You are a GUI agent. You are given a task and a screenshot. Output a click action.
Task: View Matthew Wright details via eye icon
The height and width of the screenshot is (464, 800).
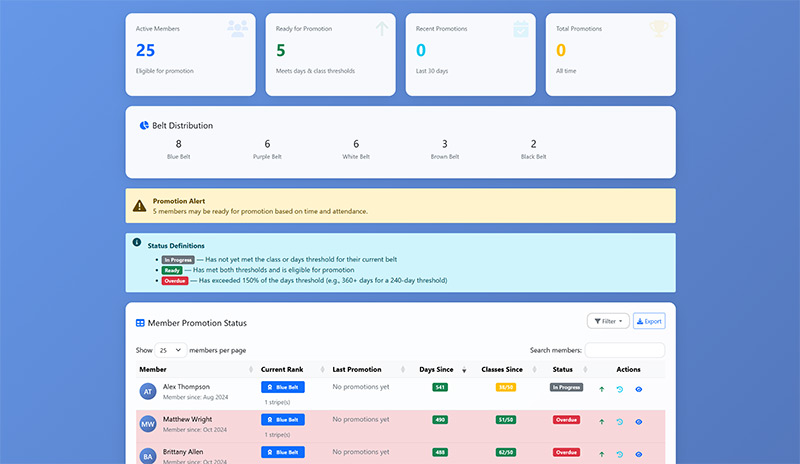click(638, 422)
